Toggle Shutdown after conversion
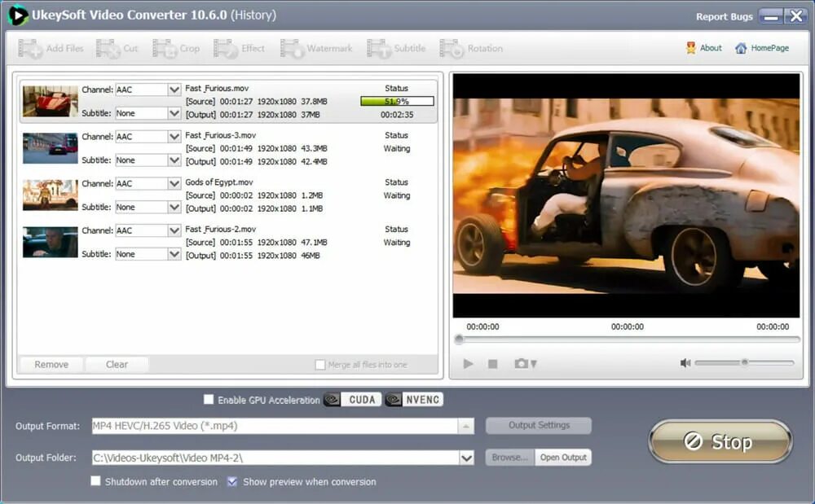This screenshot has width=815, height=504. pos(95,481)
